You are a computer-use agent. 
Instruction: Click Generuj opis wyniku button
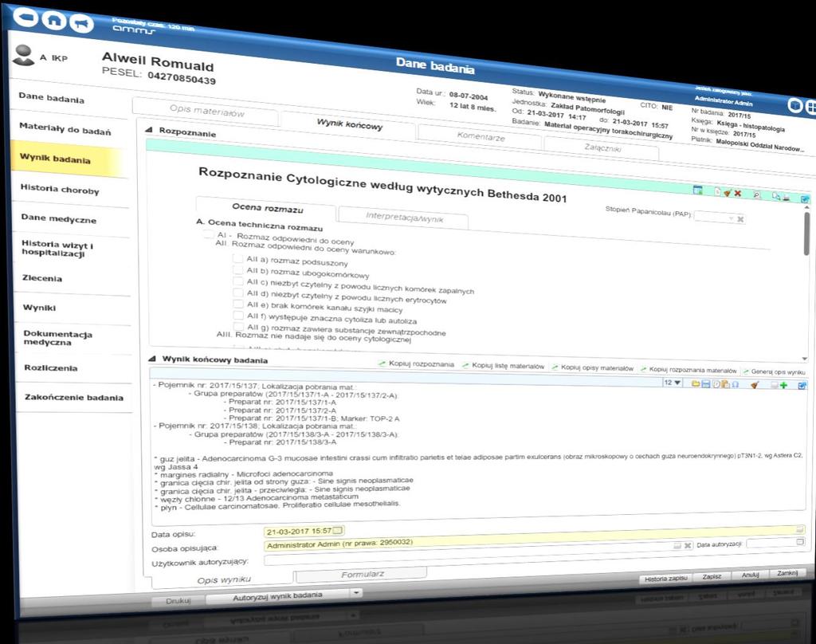774,371
